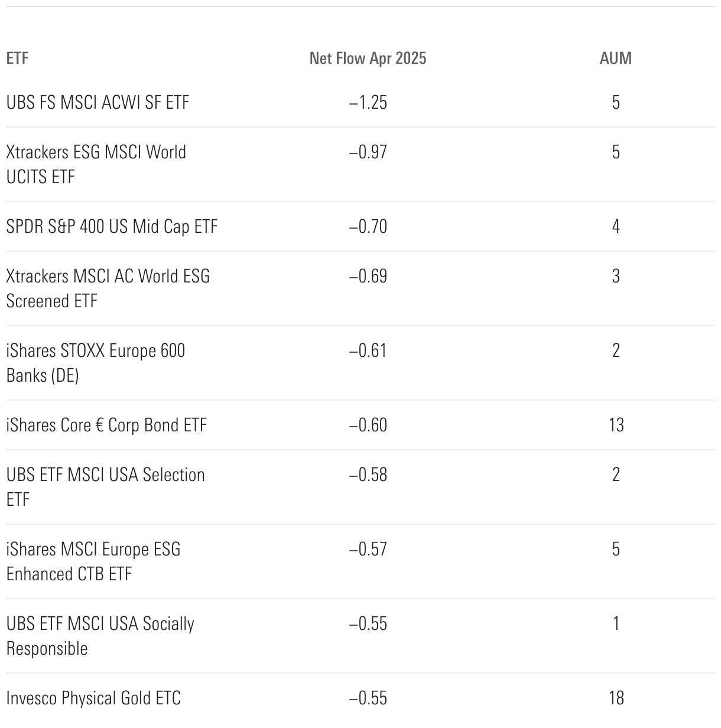Click iShares STOXX Europe 600 Banks (DE)
721x728 pixels.
pos(95,363)
